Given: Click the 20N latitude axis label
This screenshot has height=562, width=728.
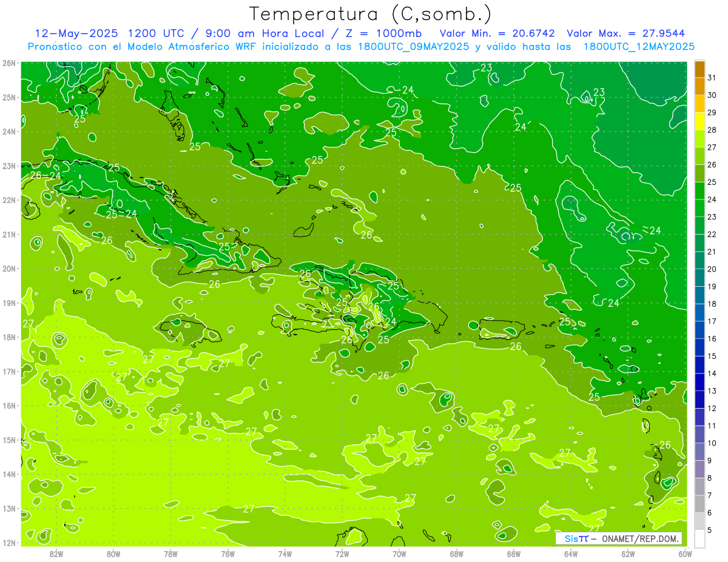Looking at the screenshot, I should [x=9, y=269].
